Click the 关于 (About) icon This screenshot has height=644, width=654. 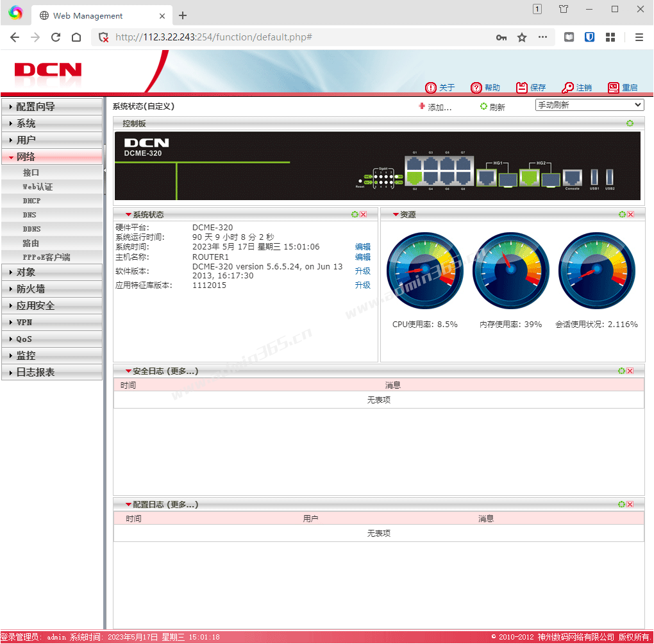point(430,88)
